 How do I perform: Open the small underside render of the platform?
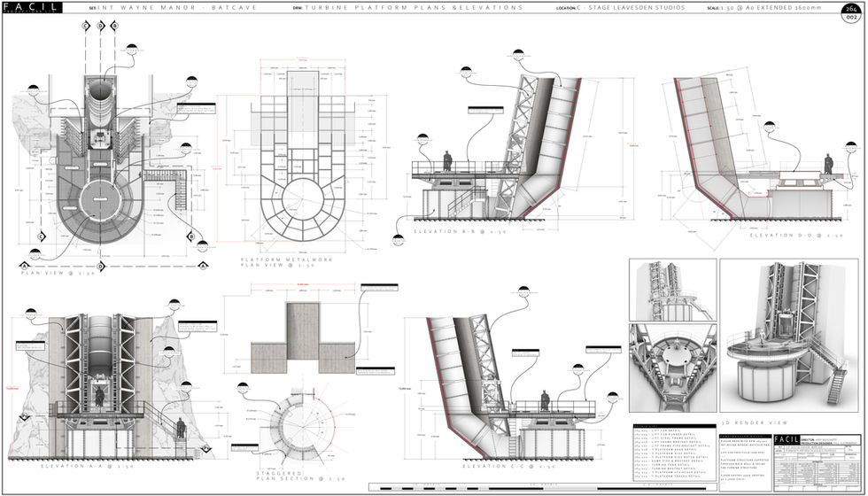coord(673,368)
